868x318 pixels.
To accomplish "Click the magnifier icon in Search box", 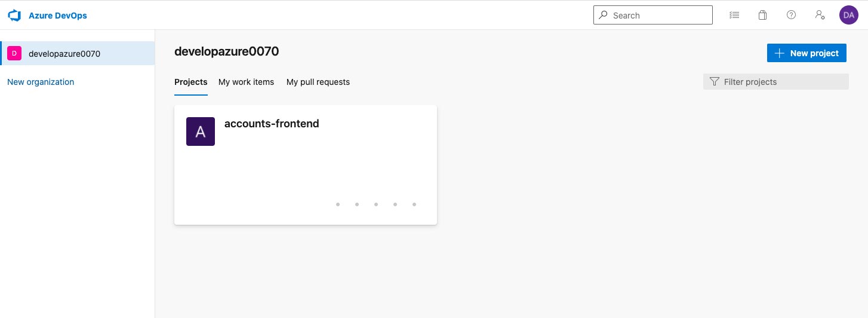I will point(604,15).
